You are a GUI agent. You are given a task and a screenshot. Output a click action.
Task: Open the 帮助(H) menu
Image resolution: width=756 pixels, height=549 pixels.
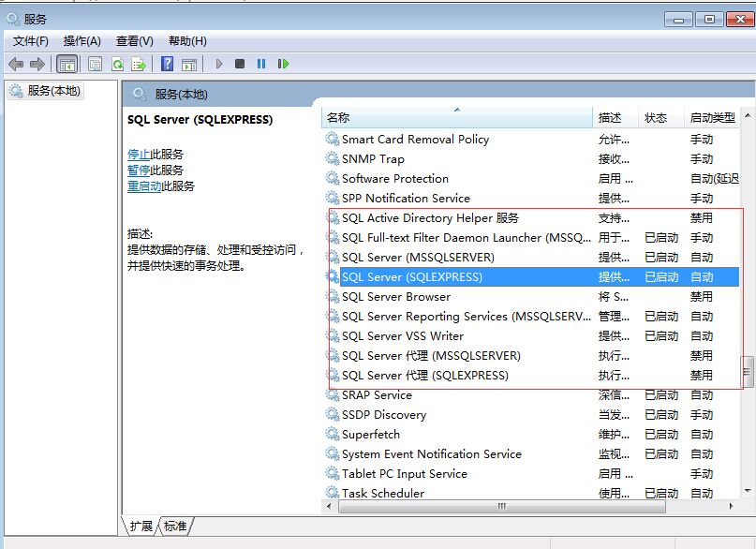click(x=187, y=41)
